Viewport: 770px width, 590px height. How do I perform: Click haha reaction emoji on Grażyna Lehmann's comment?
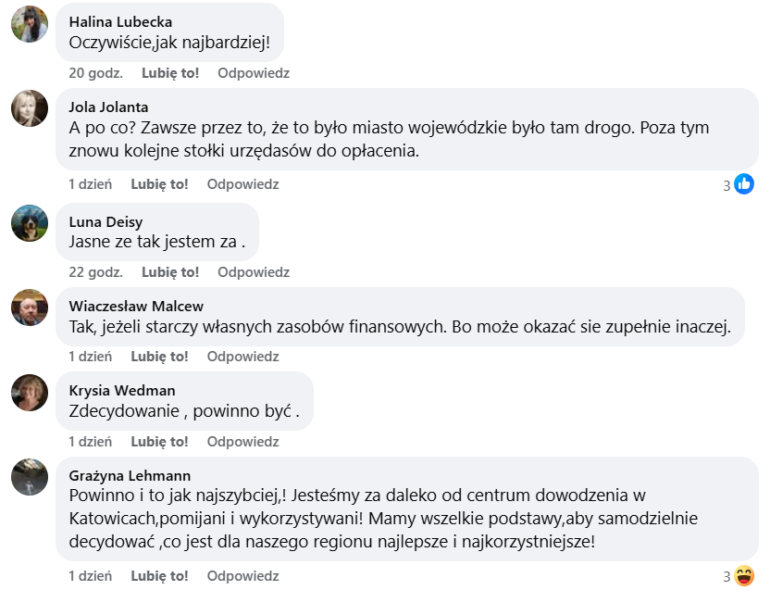coord(744,576)
